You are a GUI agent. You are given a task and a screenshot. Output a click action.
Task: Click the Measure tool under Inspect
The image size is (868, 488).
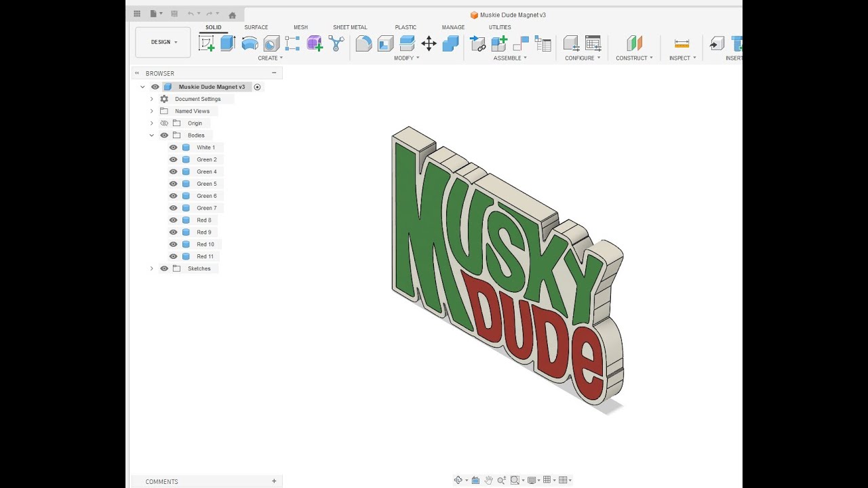[x=682, y=43]
